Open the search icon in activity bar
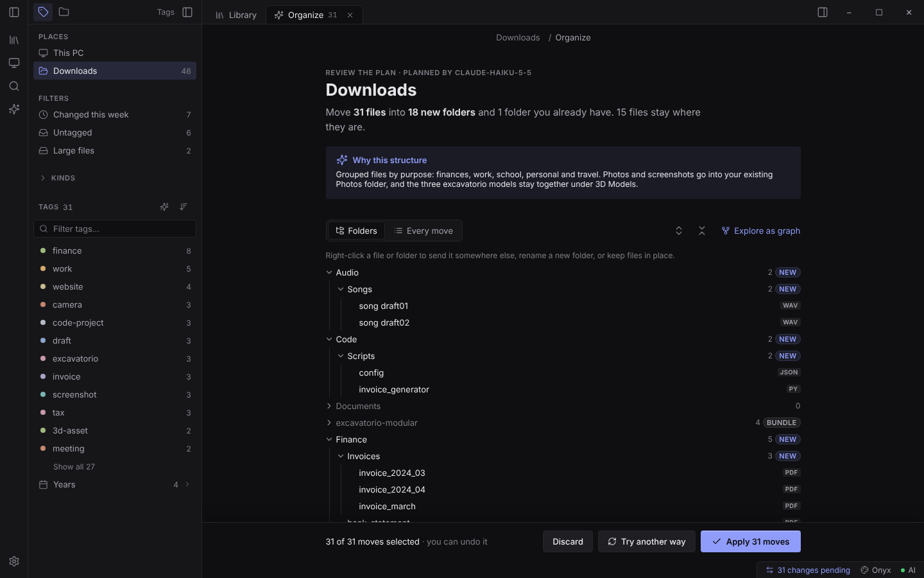The image size is (924, 578). point(14,86)
